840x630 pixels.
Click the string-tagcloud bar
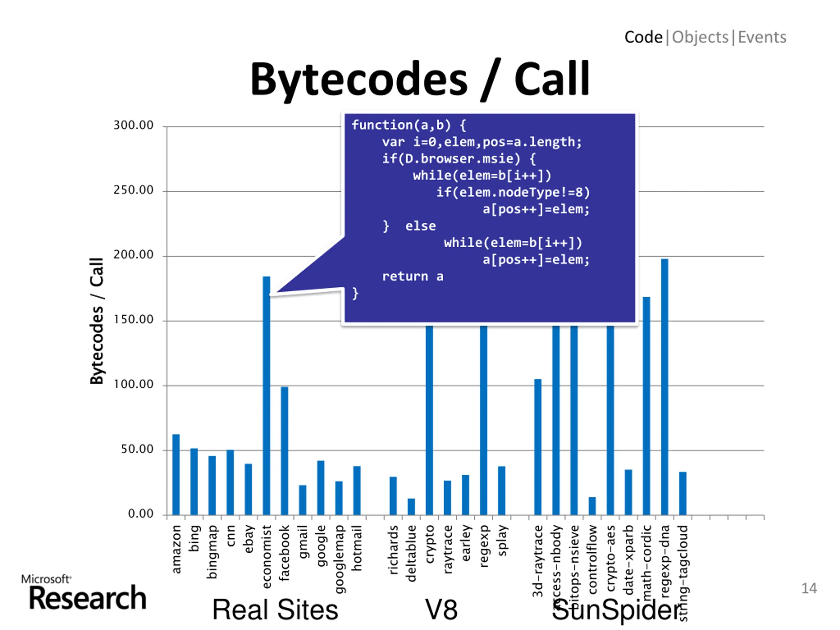pyautogui.click(x=683, y=493)
